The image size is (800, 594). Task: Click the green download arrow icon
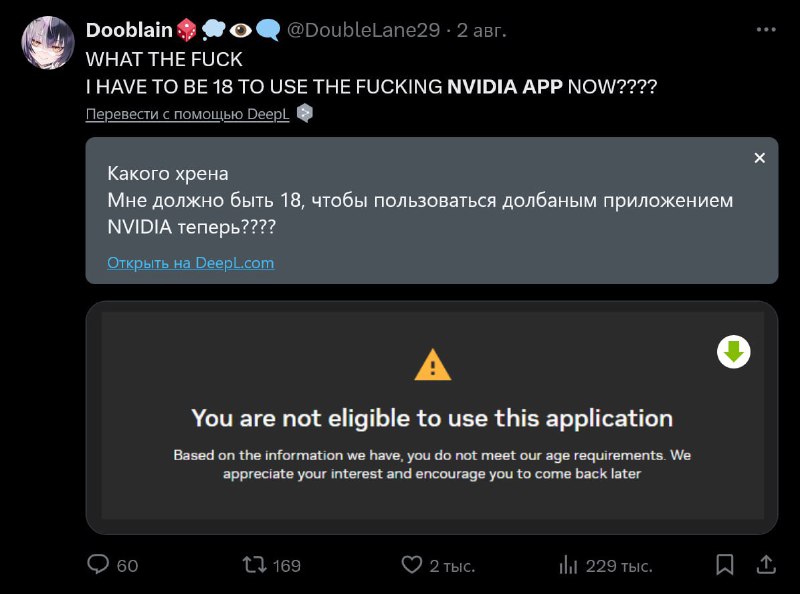733,351
